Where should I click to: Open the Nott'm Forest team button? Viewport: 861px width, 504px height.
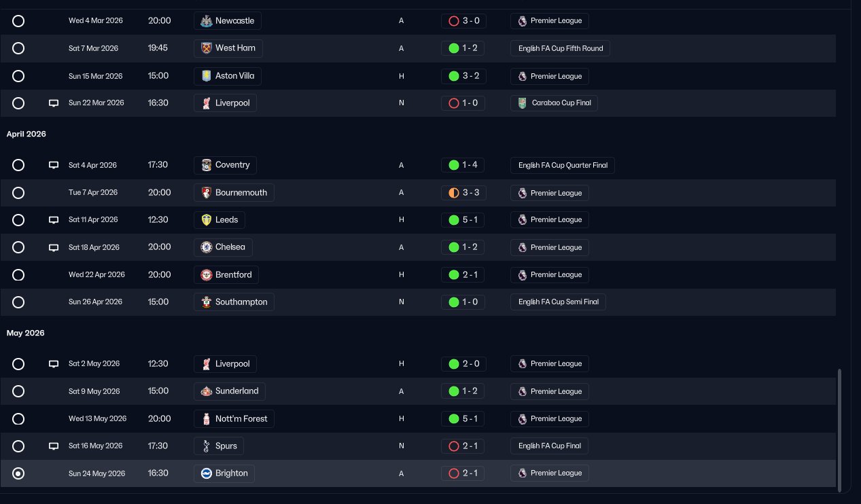234,418
